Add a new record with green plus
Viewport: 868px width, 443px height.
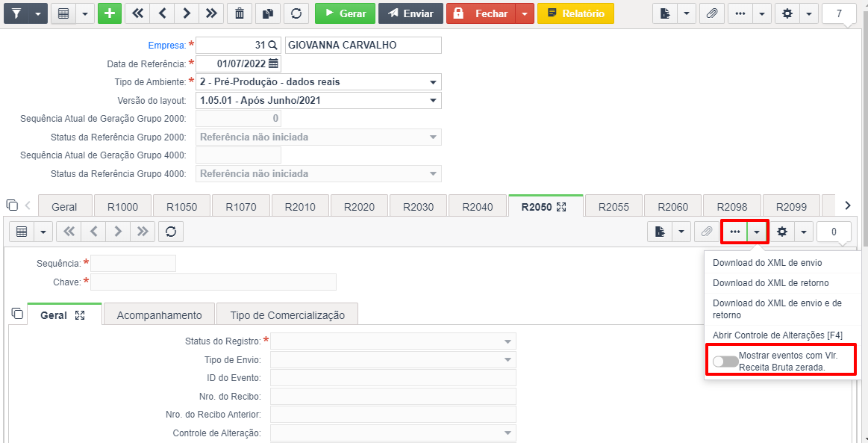110,14
